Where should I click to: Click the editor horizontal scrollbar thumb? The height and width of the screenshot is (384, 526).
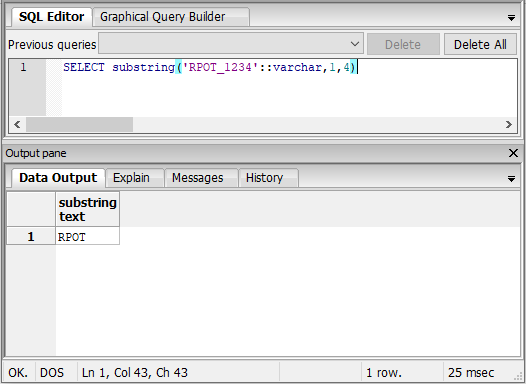pos(80,124)
